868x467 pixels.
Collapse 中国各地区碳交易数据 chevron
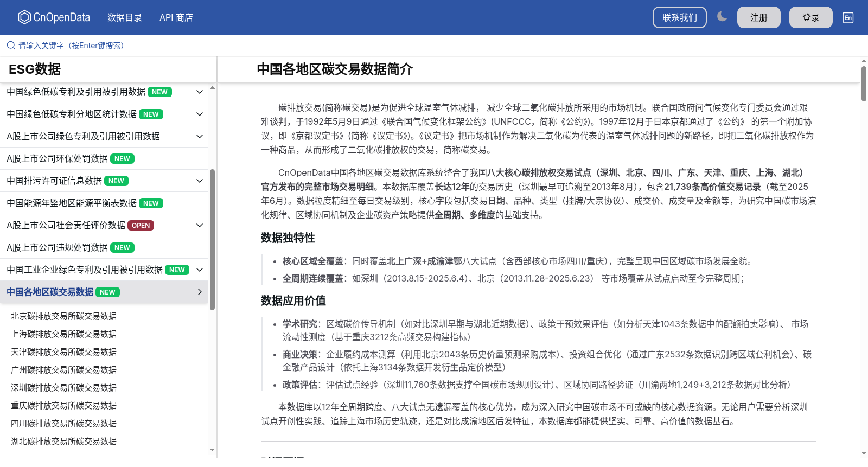point(200,292)
